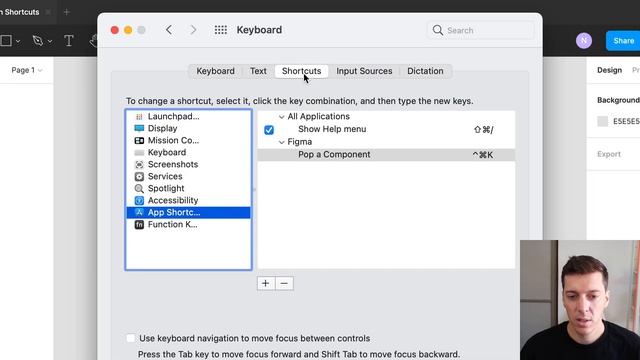This screenshot has width=640, height=360.
Task: Click the Mission Control icon
Action: [x=139, y=140]
